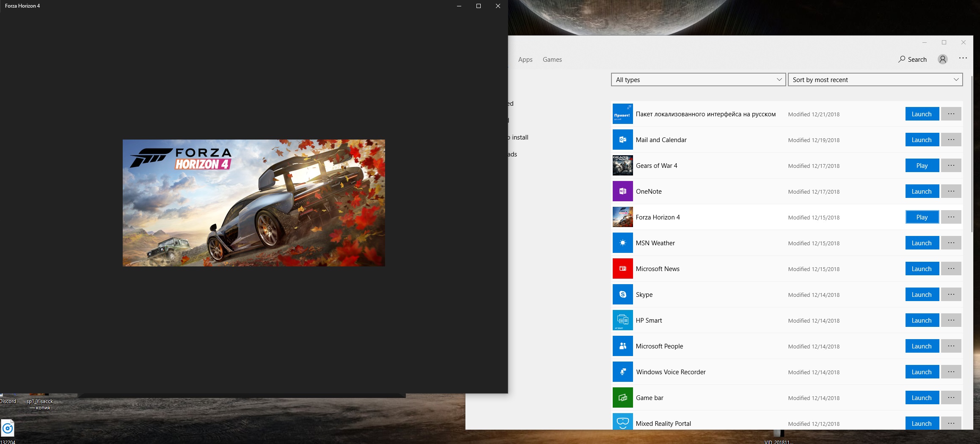Viewport: 980px width, 444px height.
Task: Launch Game bar
Action: click(x=922, y=398)
